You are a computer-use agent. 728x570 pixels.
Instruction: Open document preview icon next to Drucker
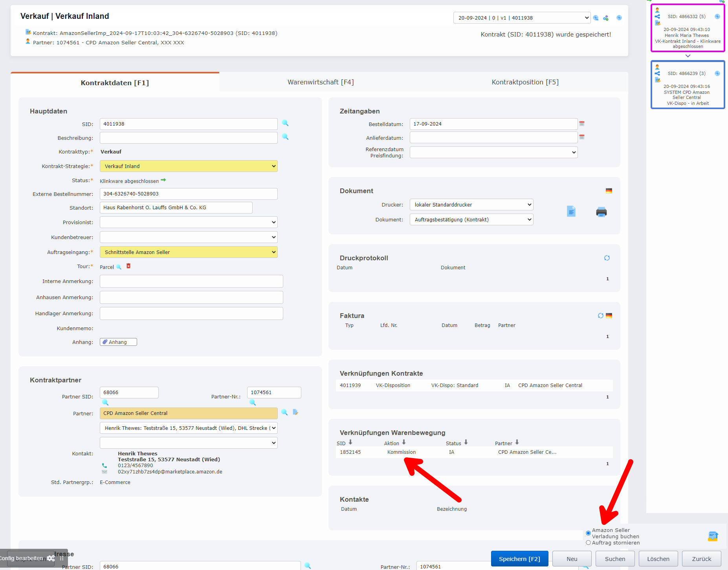[571, 212]
